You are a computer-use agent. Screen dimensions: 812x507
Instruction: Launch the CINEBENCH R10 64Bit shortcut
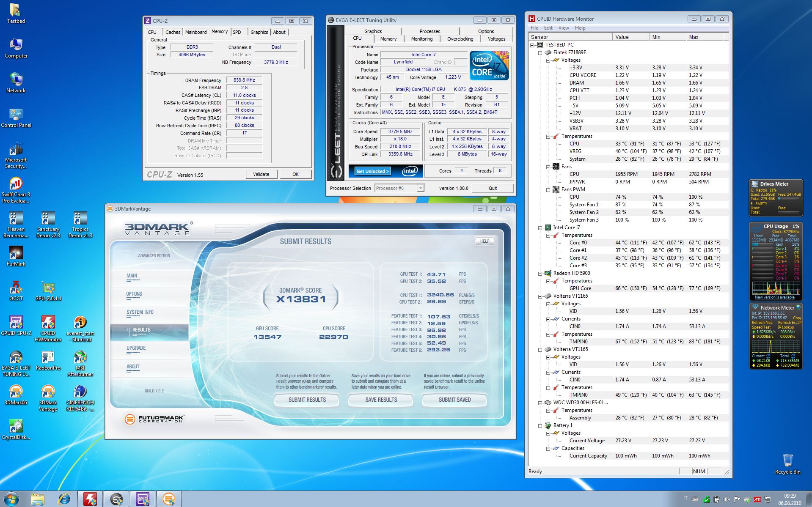click(x=80, y=398)
